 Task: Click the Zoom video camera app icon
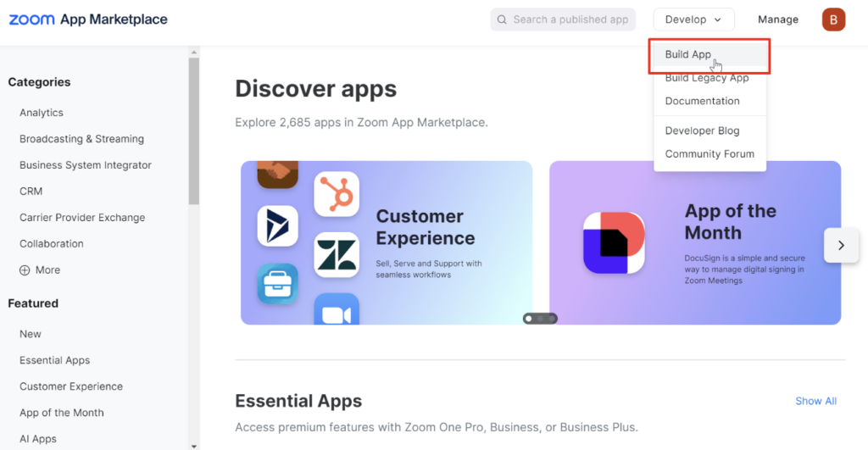click(337, 311)
